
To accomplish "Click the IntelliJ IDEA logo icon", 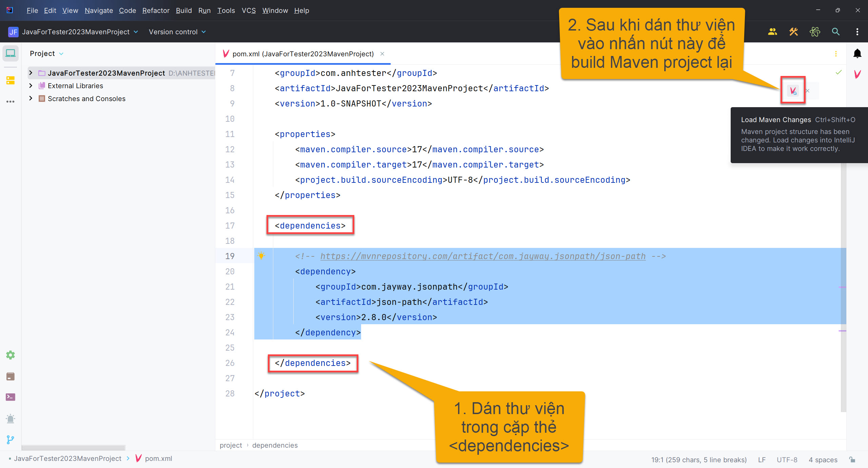I will tap(10, 10).
